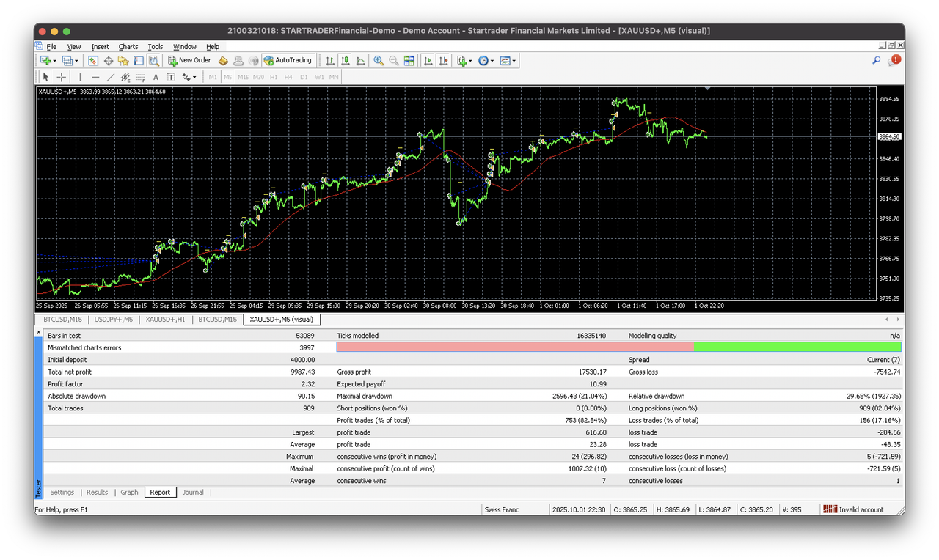Switch to the H4 timeframe

coord(288,76)
